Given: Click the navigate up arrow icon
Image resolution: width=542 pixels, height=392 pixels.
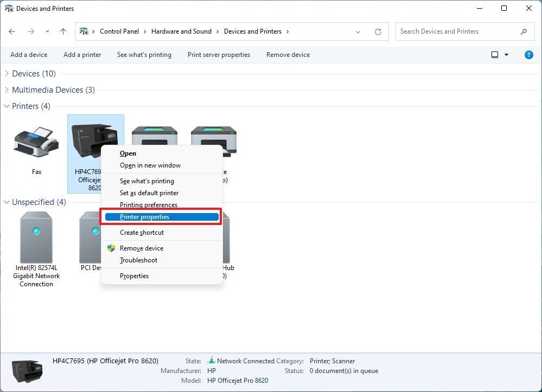Looking at the screenshot, I should [63, 31].
